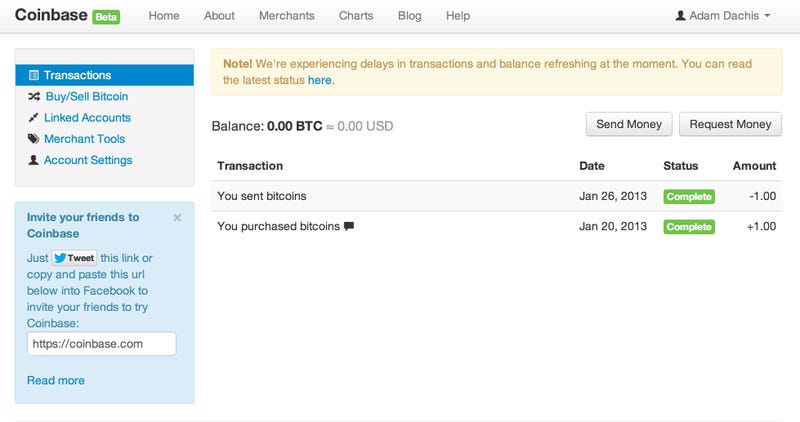Screen dimensions: 800x422
Task: Click Complete badge on purchased bitcoins row
Action: tap(689, 227)
